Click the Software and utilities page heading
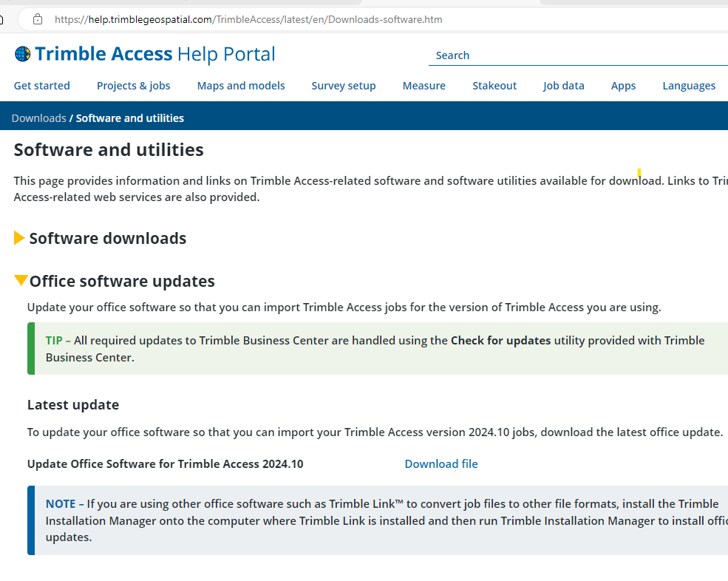Image resolution: width=728 pixels, height=581 pixels. [109, 150]
